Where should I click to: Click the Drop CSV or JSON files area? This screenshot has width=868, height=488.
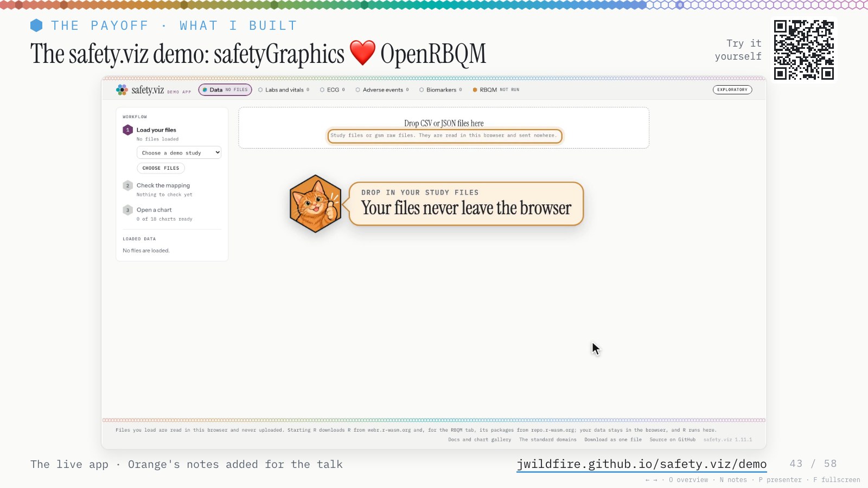444,128
